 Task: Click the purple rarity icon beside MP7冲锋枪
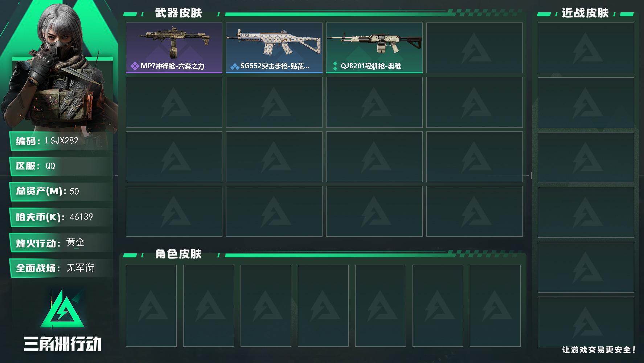[x=135, y=66]
